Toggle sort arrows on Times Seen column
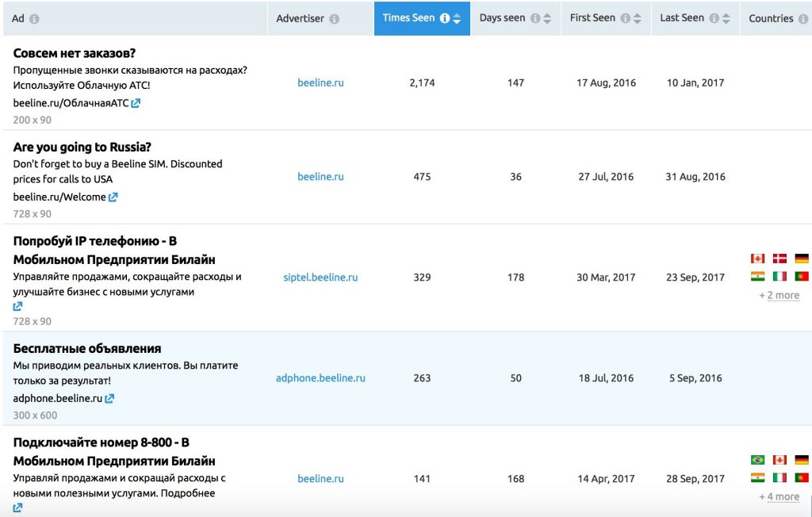 click(457, 19)
